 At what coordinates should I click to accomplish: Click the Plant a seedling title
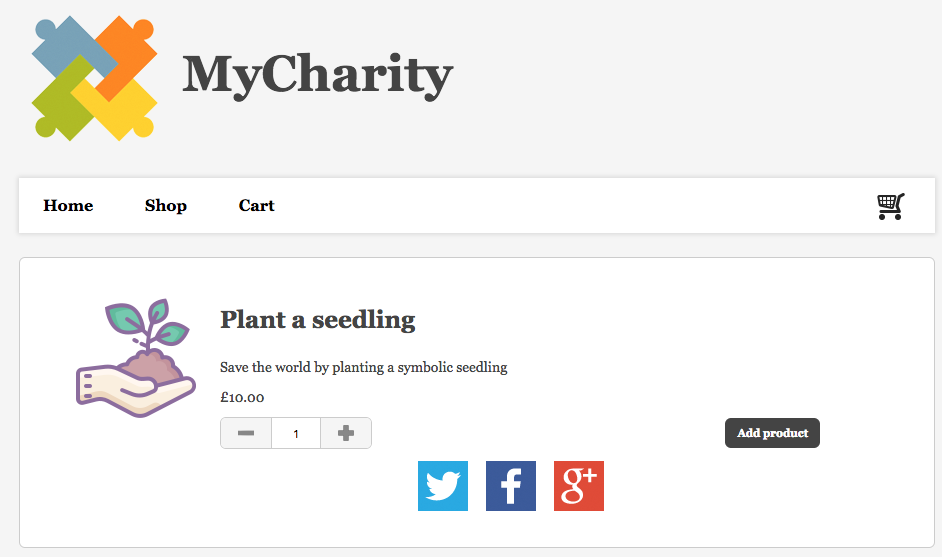pyautogui.click(x=317, y=320)
